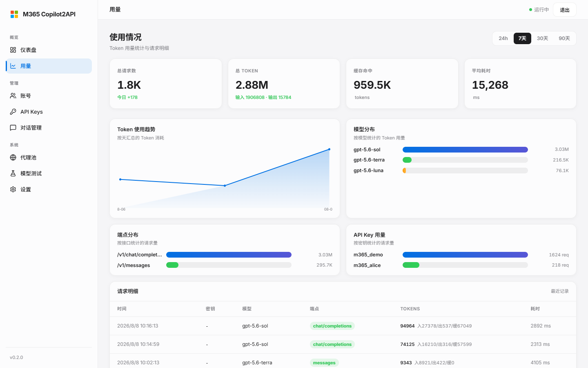Click the v0.2.0 version label
This screenshot has width=588, height=368.
(x=16, y=357)
